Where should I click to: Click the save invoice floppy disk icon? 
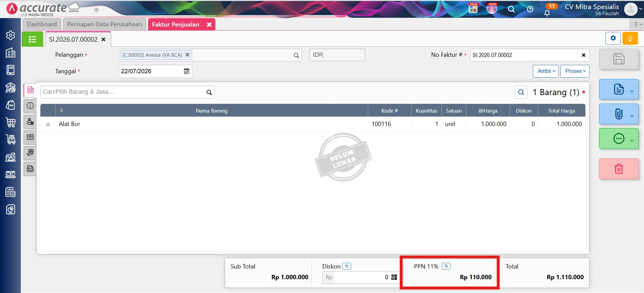(x=618, y=59)
